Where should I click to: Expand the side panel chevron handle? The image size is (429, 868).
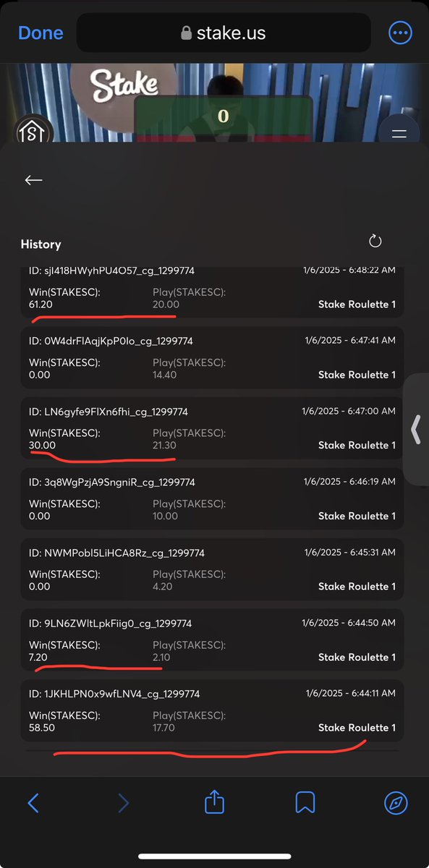click(416, 430)
